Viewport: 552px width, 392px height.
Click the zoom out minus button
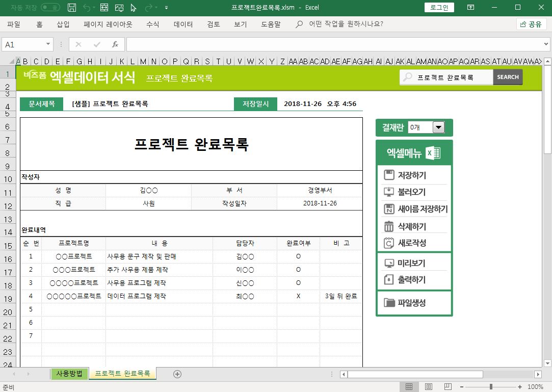(461, 387)
